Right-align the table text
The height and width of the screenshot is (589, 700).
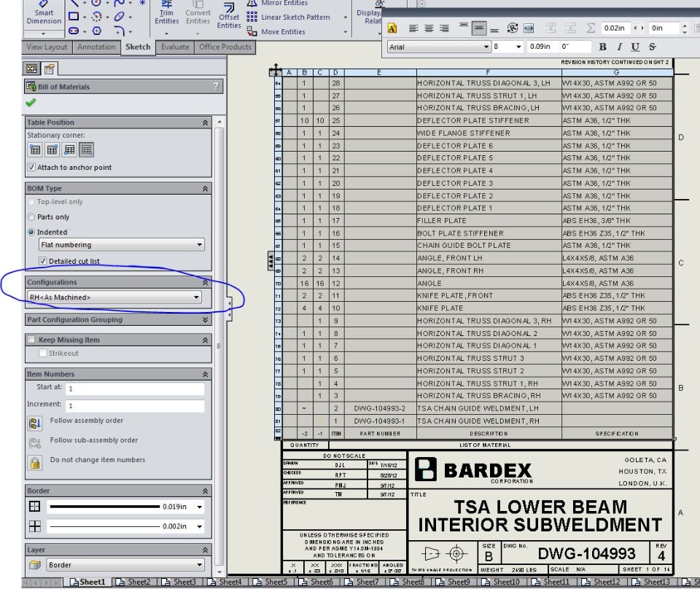[444, 28]
